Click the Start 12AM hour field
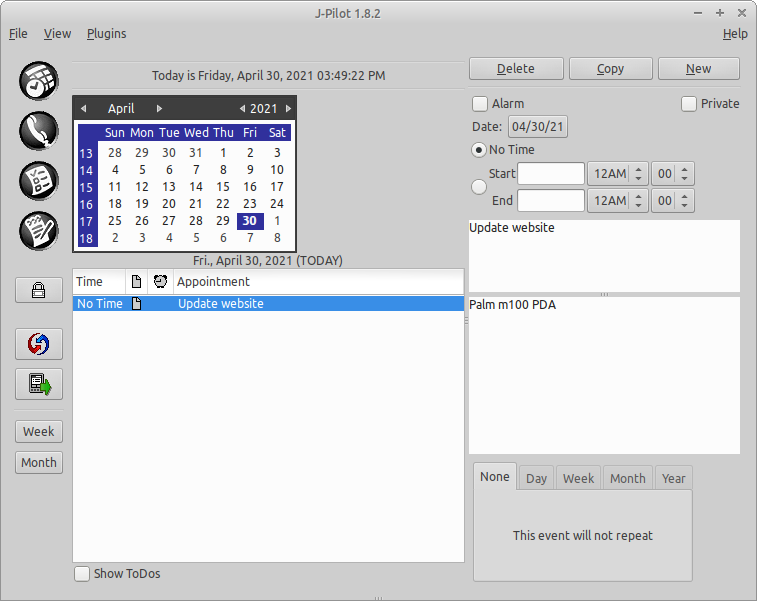This screenshot has width=757, height=601. [x=610, y=174]
